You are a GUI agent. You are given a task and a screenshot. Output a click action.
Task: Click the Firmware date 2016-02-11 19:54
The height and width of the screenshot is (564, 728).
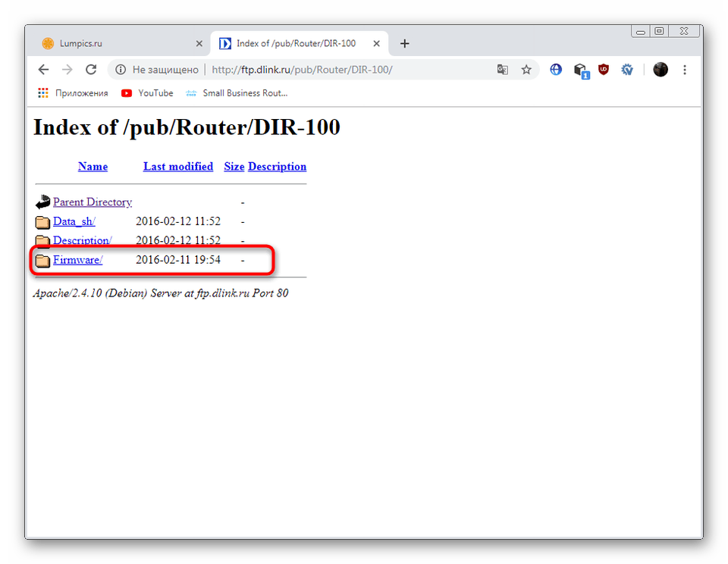click(178, 260)
